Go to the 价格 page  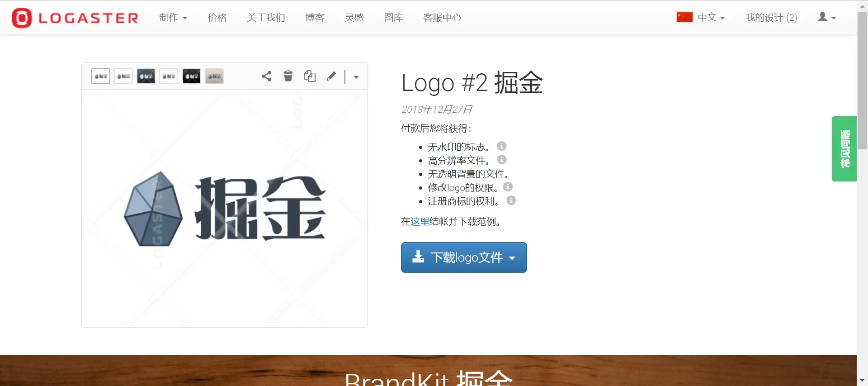point(217,18)
